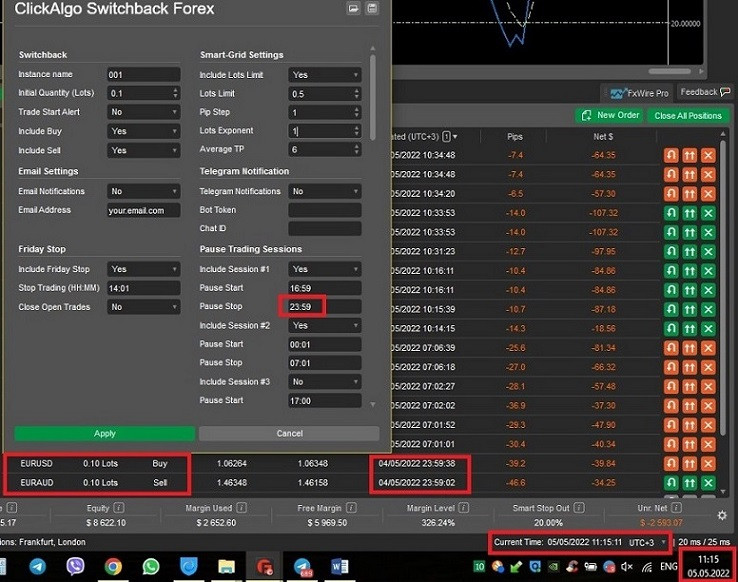Click the chart horizontal scrollbar
Viewport: 738px width, 582px height.
pyautogui.click(x=670, y=72)
